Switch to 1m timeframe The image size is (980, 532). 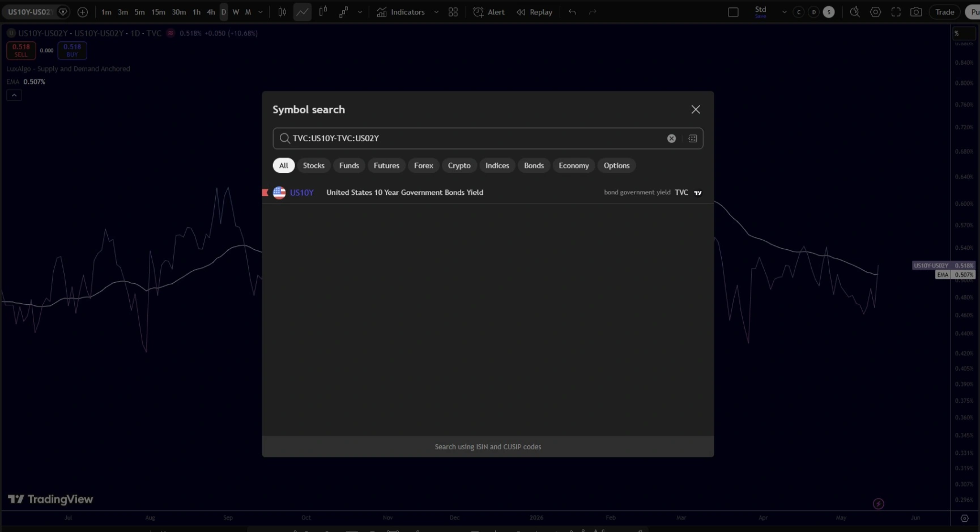[x=106, y=12]
